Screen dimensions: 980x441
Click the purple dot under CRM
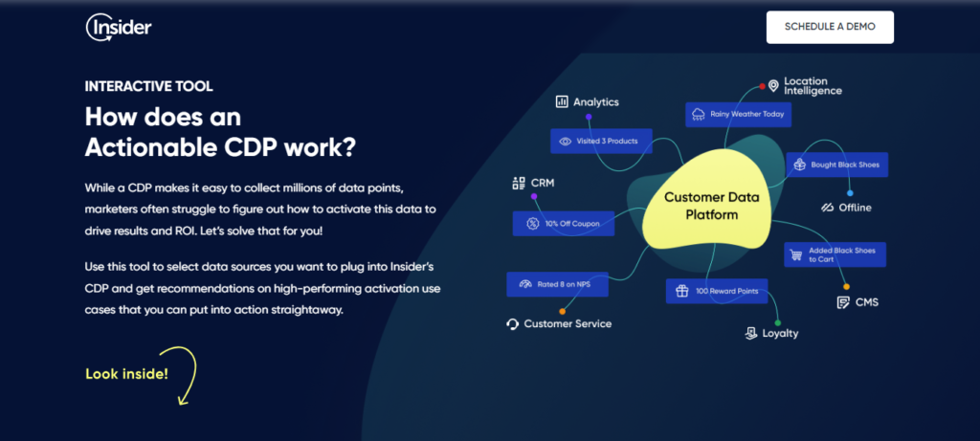(x=534, y=196)
